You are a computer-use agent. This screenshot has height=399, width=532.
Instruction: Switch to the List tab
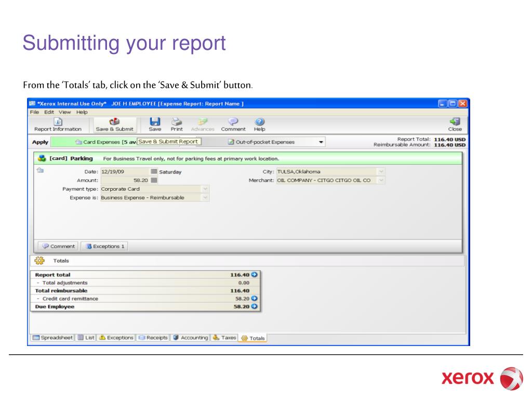click(86, 338)
